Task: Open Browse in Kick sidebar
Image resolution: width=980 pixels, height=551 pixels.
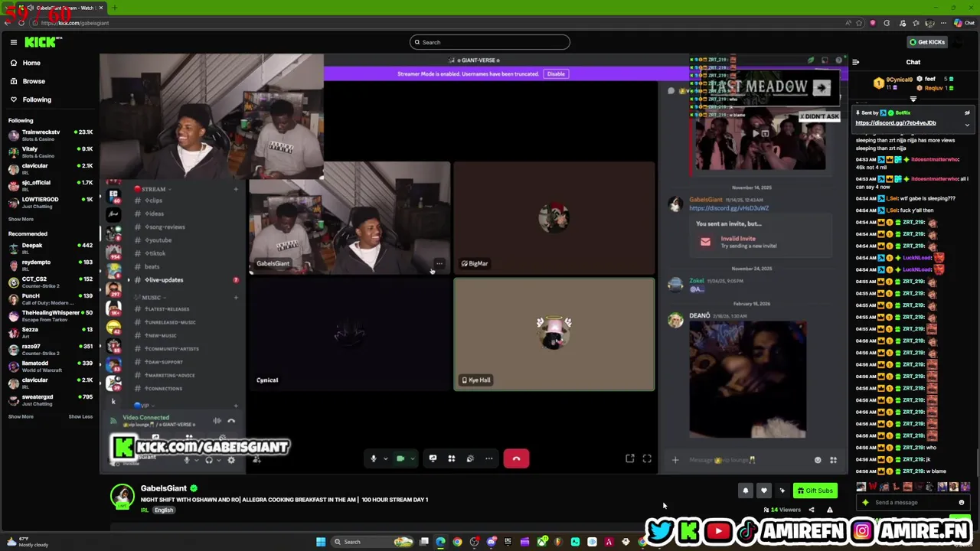Action: pos(34,81)
